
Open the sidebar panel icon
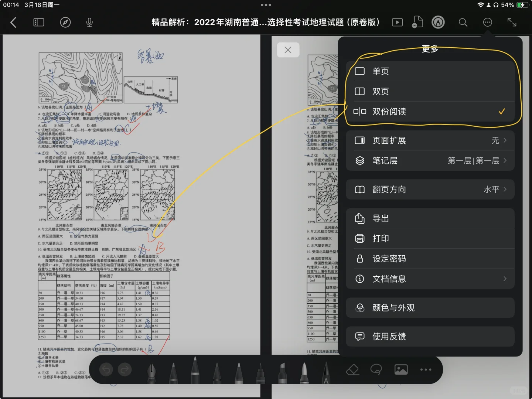pos(39,23)
